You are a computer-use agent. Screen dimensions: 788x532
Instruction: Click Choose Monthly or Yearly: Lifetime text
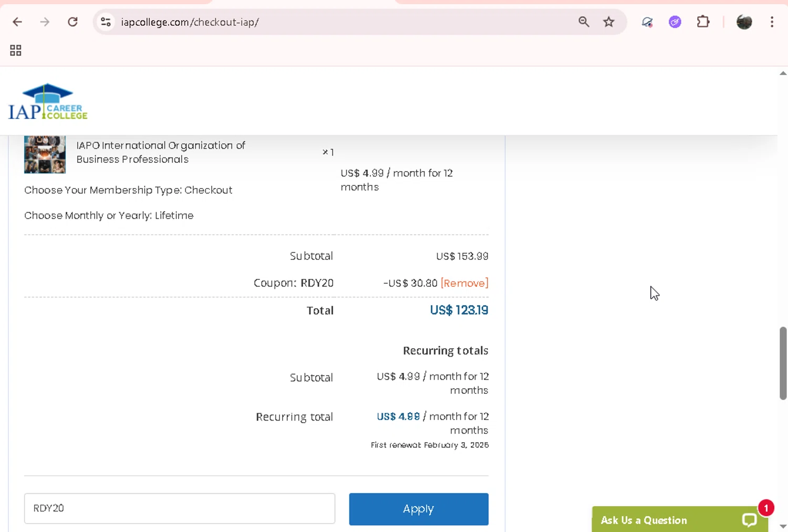coord(109,215)
